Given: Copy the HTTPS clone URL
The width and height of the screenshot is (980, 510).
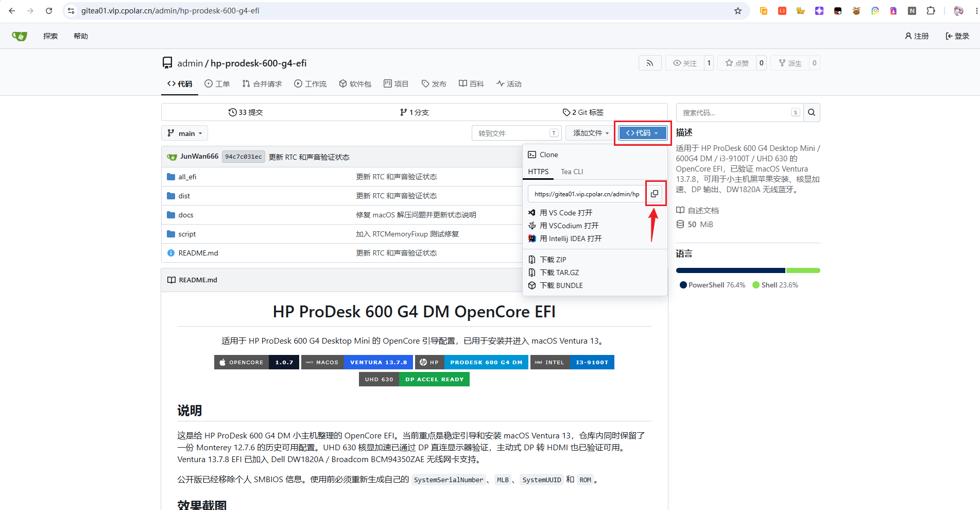Looking at the screenshot, I should click(x=655, y=194).
